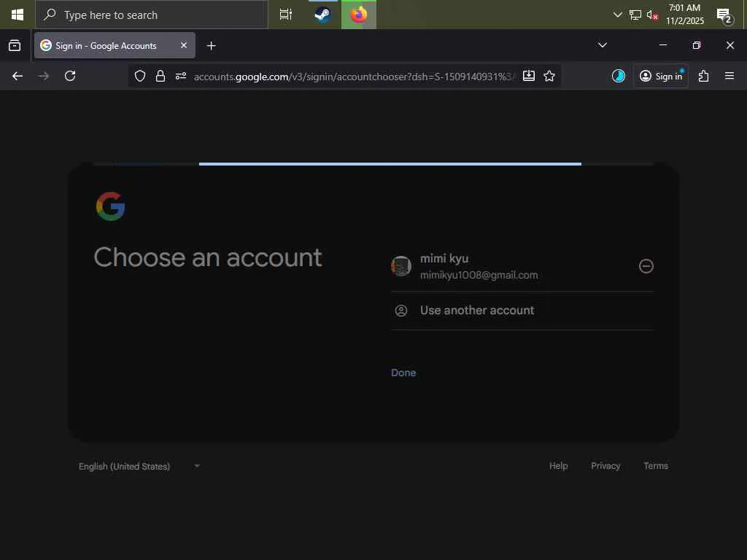The height and width of the screenshot is (560, 747).
Task: Reload the current page
Action: pos(70,76)
